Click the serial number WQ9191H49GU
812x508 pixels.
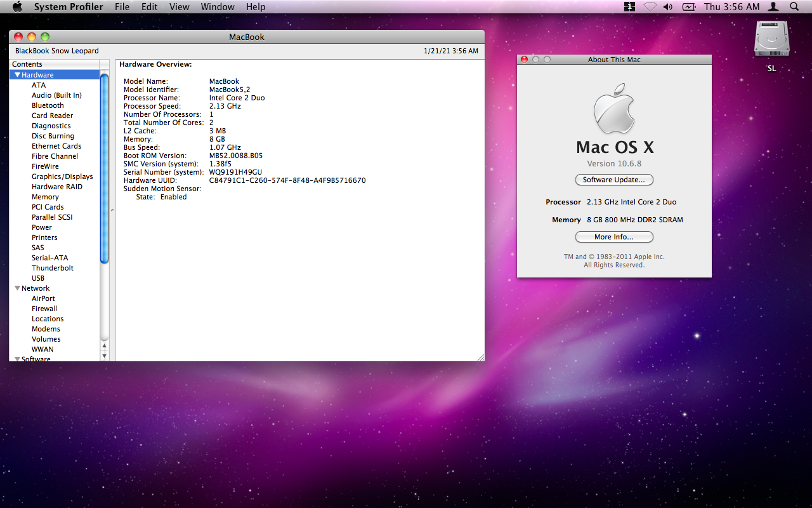tap(235, 172)
